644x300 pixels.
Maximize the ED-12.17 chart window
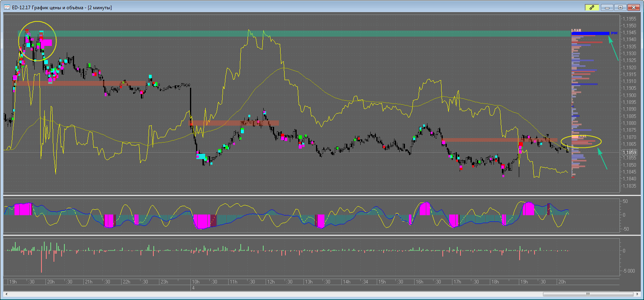coord(620,7)
